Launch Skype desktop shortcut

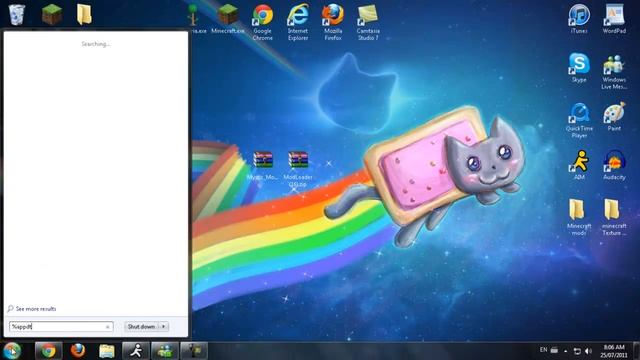[579, 68]
